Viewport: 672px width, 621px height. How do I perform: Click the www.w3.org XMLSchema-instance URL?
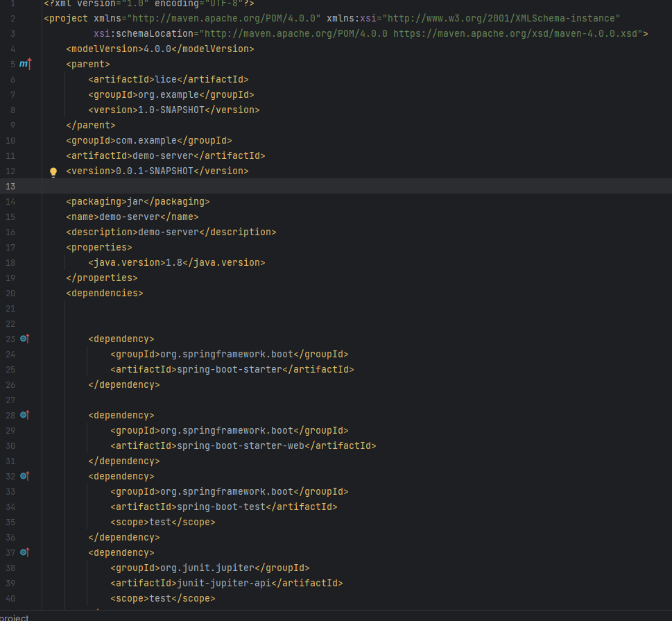tap(501, 18)
